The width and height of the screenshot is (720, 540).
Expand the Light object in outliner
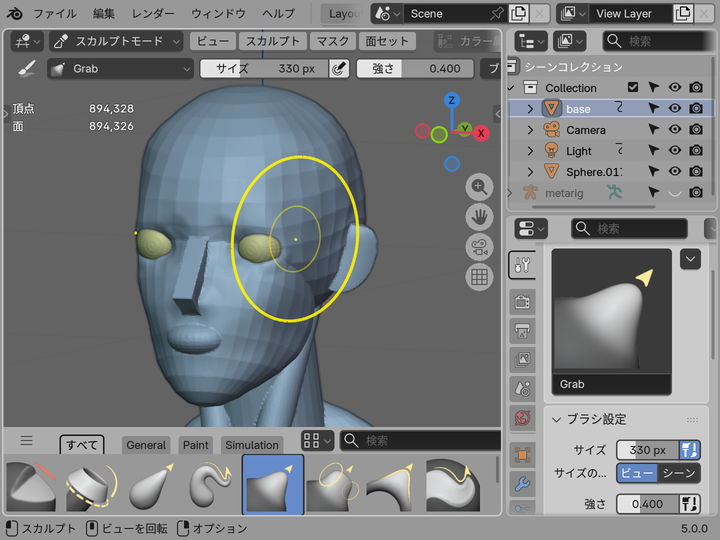coord(530,151)
